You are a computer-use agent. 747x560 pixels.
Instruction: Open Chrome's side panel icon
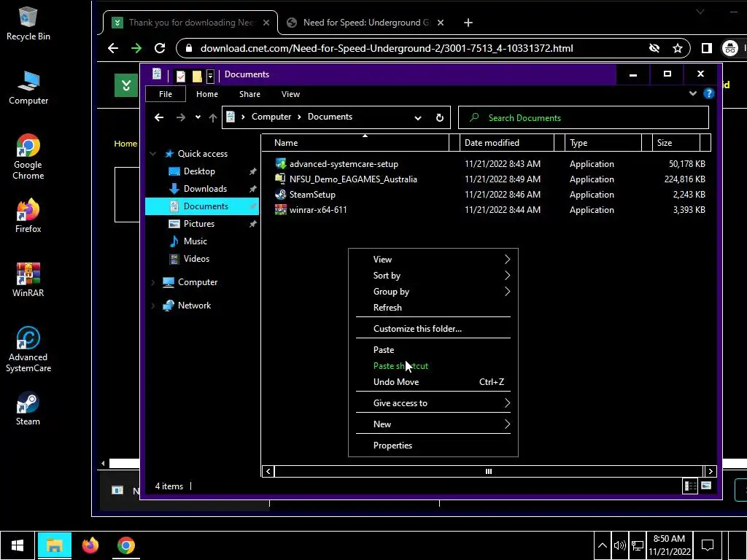[x=706, y=48]
